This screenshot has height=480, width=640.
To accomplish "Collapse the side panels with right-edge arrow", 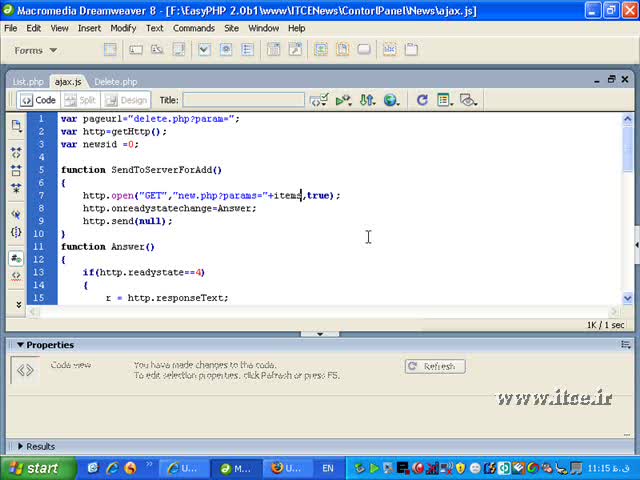I will (x=637, y=245).
